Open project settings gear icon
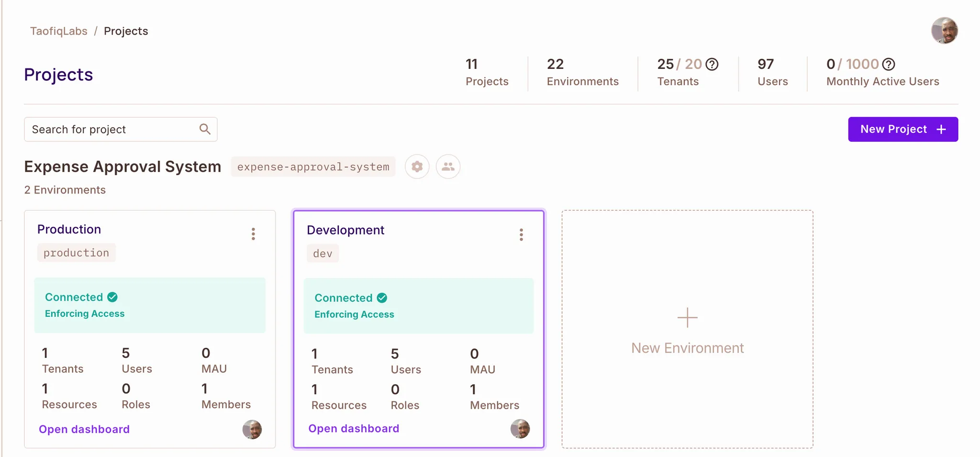Image resolution: width=980 pixels, height=457 pixels. [x=417, y=167]
